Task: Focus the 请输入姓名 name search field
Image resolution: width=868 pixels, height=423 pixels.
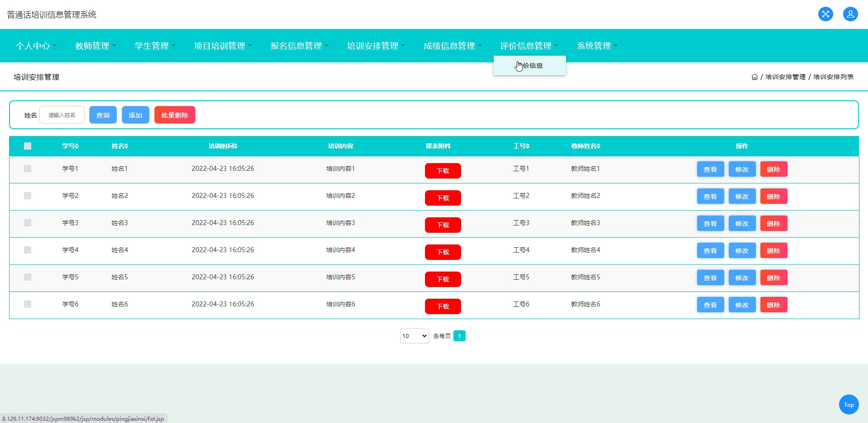Action: [x=62, y=115]
